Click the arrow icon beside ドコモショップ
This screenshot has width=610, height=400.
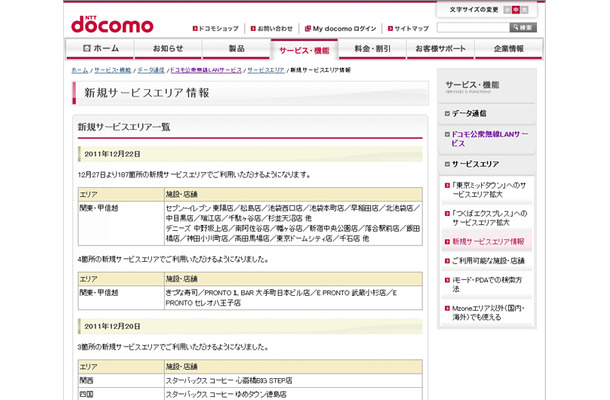(x=195, y=28)
